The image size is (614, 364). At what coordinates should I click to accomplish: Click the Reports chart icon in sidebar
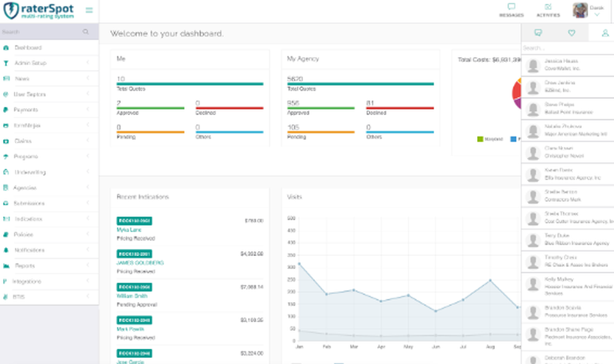[x=6, y=266]
